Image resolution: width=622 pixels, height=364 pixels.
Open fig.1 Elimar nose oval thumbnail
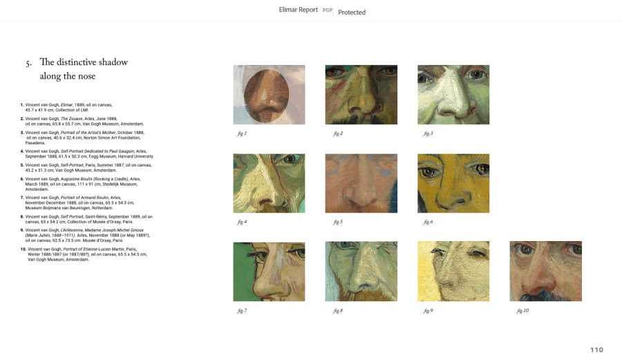(269, 95)
